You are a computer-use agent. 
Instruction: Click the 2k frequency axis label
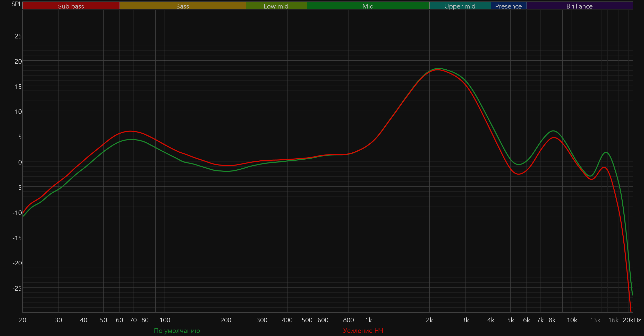(x=429, y=320)
